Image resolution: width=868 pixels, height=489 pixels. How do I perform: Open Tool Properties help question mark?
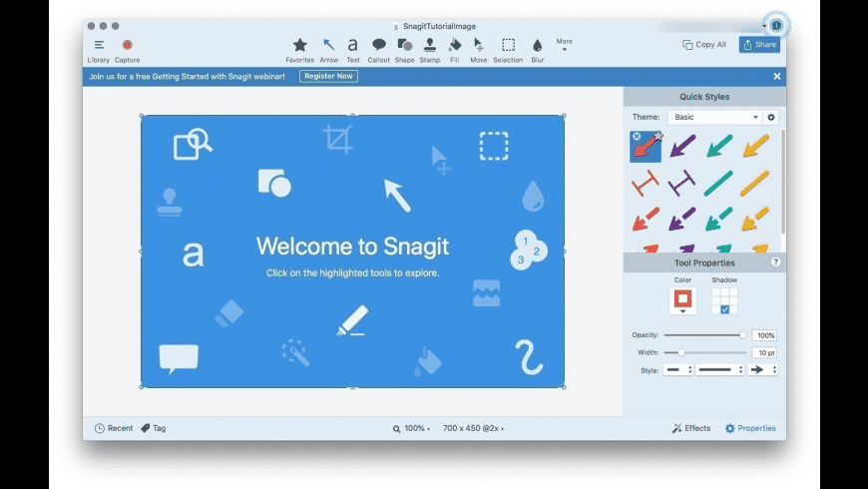pyautogui.click(x=775, y=262)
